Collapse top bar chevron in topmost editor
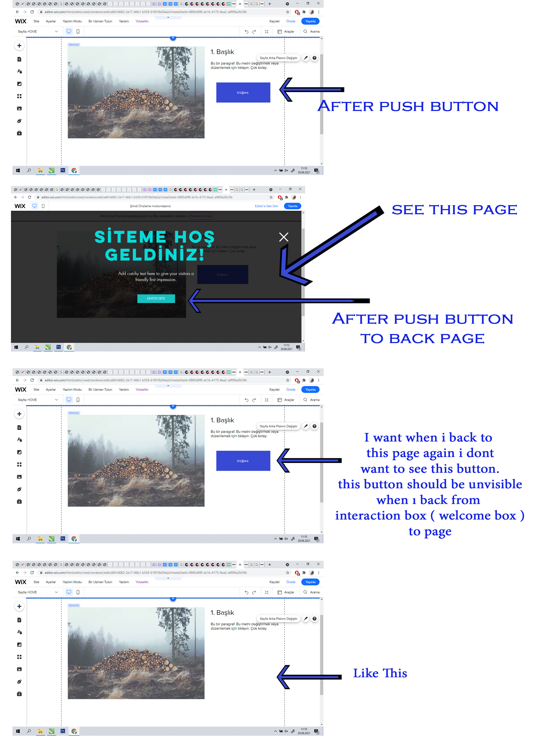 tap(168, 17)
